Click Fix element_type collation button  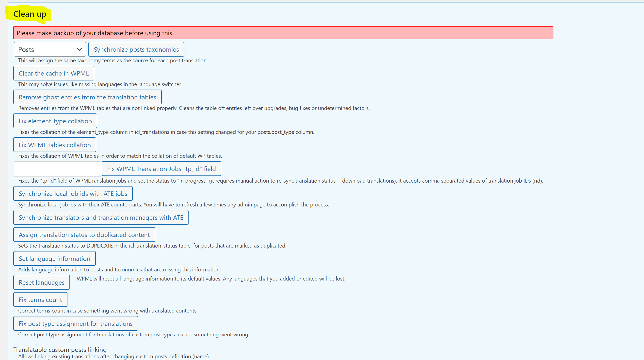pyautogui.click(x=55, y=121)
